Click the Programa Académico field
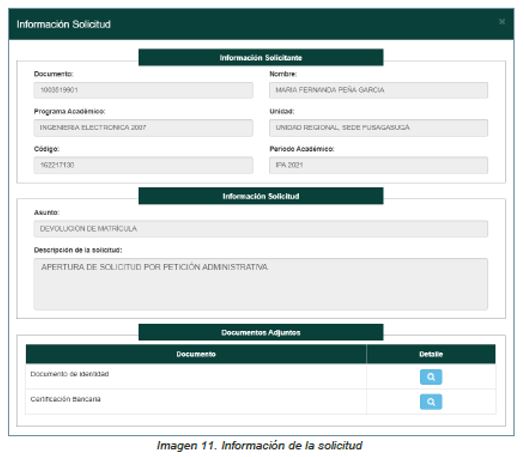Image resolution: width=524 pixels, height=457 pixels. 143,128
